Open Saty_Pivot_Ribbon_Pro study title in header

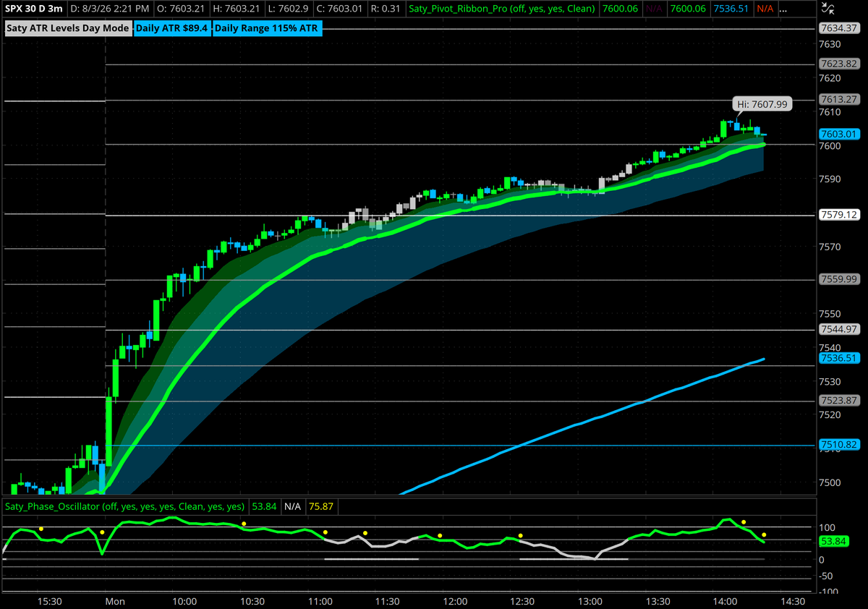(x=502, y=9)
